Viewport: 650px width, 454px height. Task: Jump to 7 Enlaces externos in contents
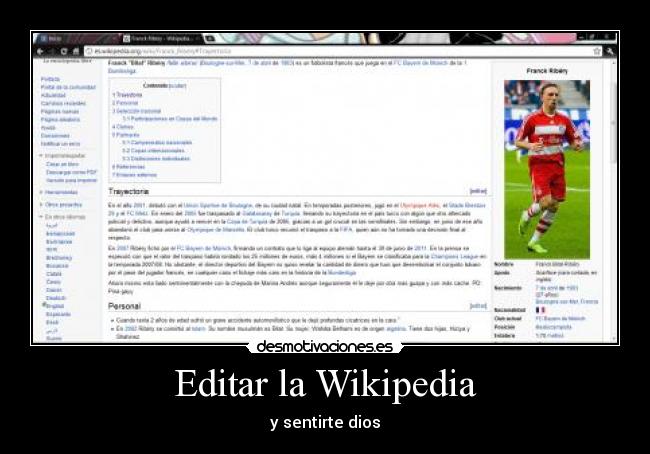pyautogui.click(x=135, y=175)
